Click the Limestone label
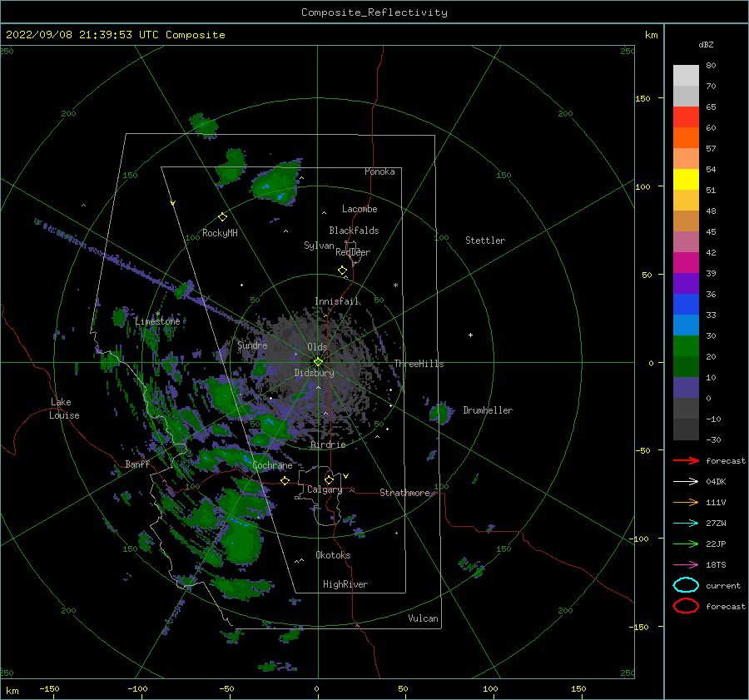749x700 pixels. point(157,321)
